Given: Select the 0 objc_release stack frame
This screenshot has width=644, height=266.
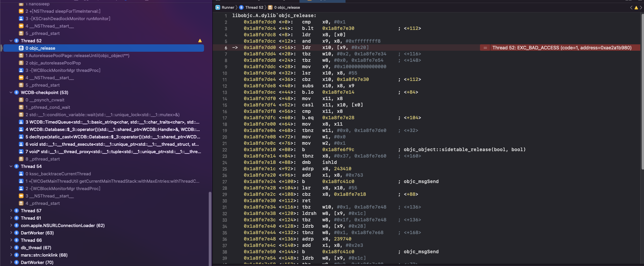Looking at the screenshot, I should tap(104, 48).
